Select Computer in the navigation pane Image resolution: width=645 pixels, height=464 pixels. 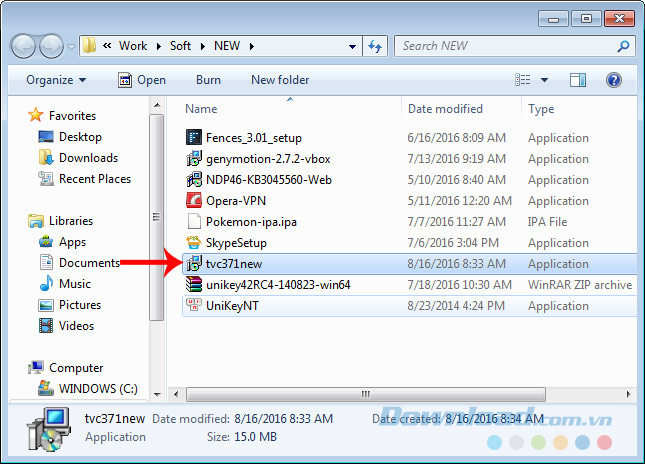tap(76, 367)
